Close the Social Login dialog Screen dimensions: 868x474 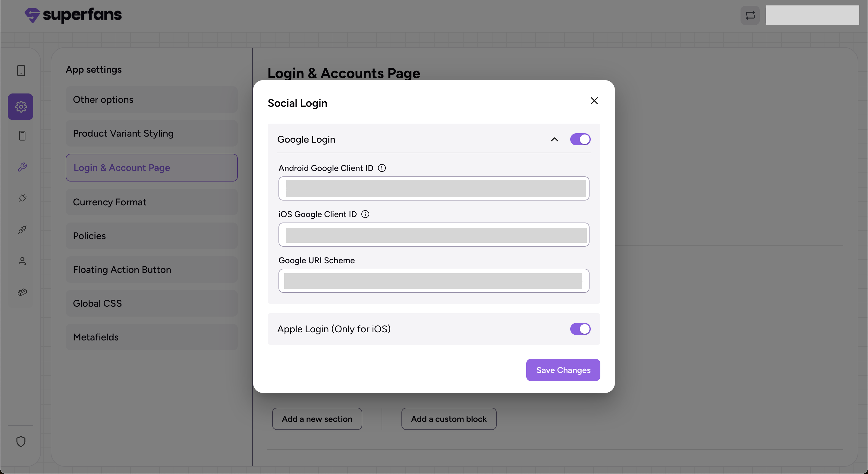tap(594, 101)
